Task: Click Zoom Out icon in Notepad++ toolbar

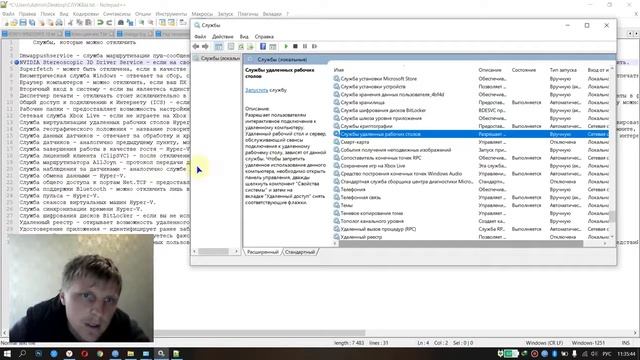Action: pos(151,22)
